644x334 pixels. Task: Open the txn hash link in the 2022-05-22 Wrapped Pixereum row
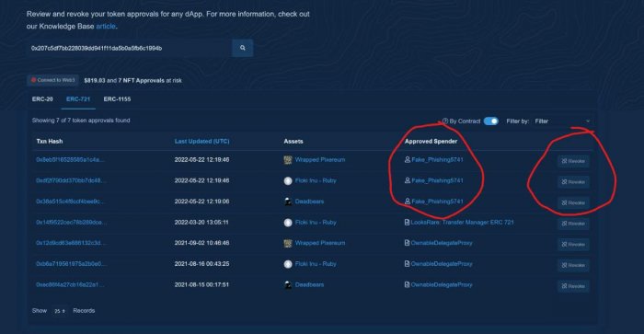[70, 159]
